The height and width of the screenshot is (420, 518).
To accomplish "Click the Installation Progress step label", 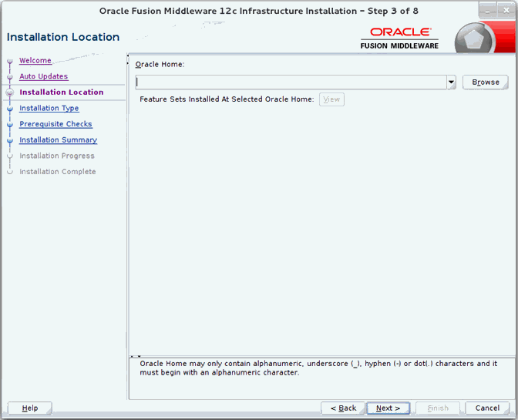I will pos(57,156).
